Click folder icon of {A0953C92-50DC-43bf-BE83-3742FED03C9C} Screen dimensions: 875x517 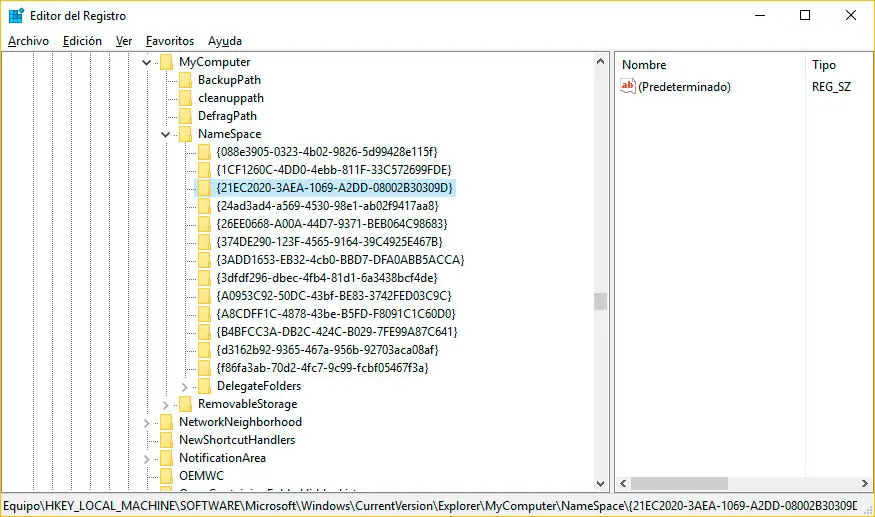point(204,296)
